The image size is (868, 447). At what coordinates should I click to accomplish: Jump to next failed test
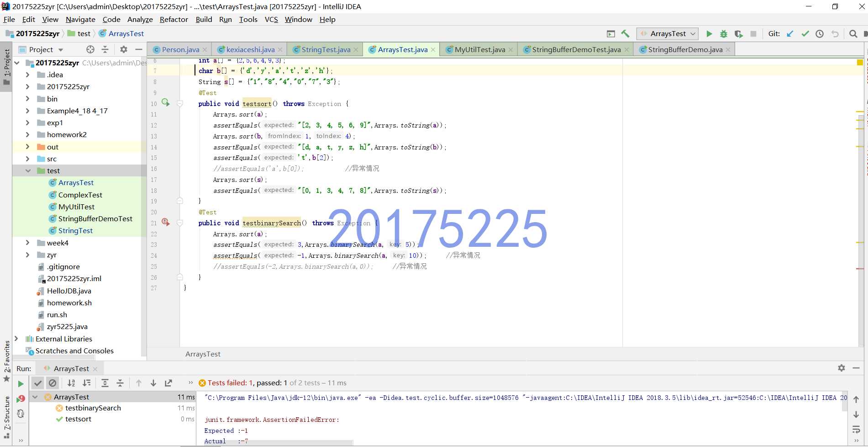pyautogui.click(x=153, y=383)
